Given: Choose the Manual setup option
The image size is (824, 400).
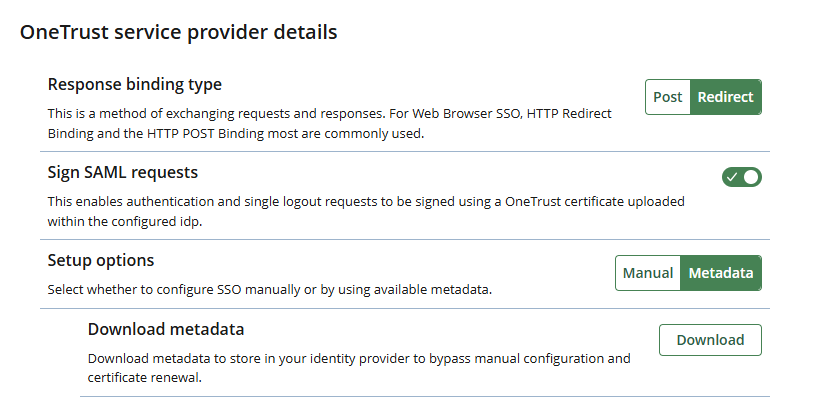Looking at the screenshot, I should (x=648, y=273).
